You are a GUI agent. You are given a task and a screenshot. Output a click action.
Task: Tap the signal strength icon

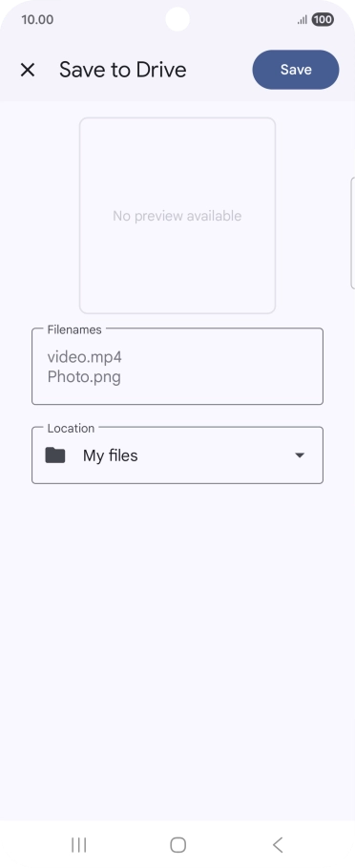[303, 20]
